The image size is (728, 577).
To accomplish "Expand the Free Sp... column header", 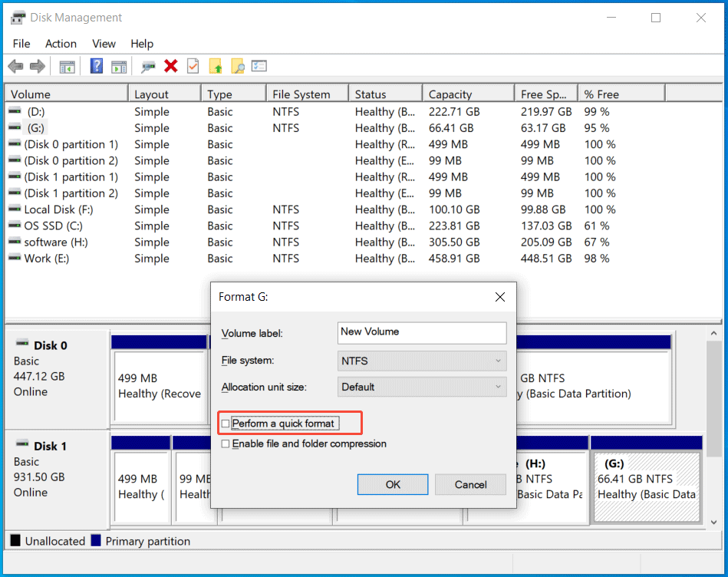I will point(546,92).
